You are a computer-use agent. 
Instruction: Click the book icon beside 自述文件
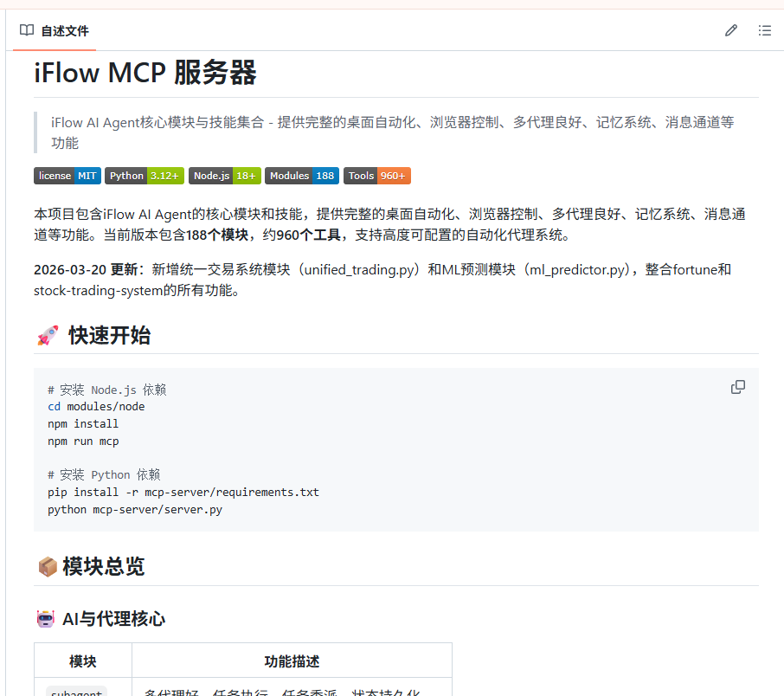click(x=27, y=30)
